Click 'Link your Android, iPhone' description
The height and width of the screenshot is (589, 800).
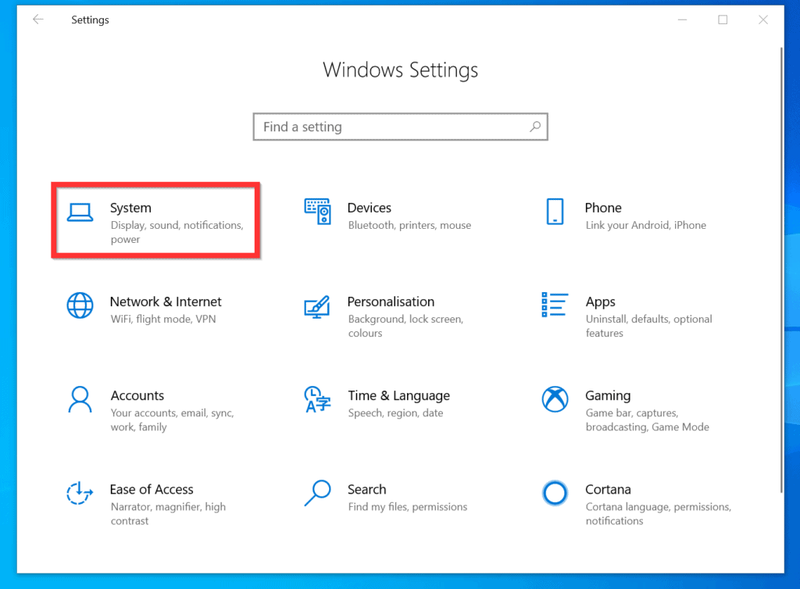pos(646,225)
